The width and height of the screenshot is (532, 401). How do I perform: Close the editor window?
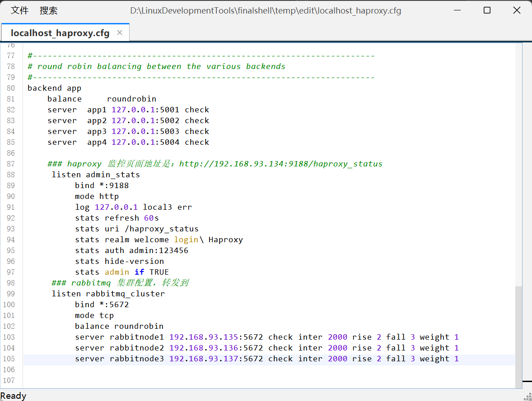pos(517,10)
